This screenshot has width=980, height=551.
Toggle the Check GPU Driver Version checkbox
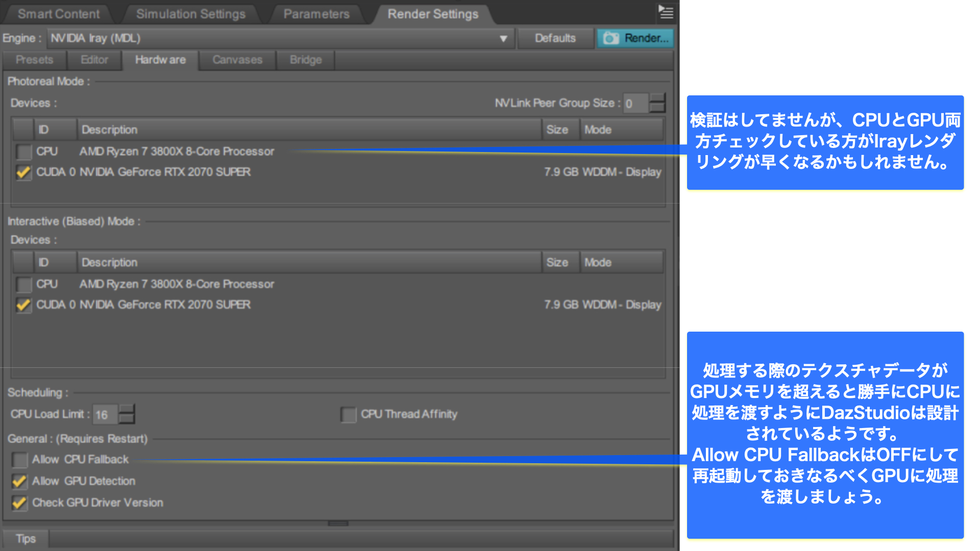(19, 503)
